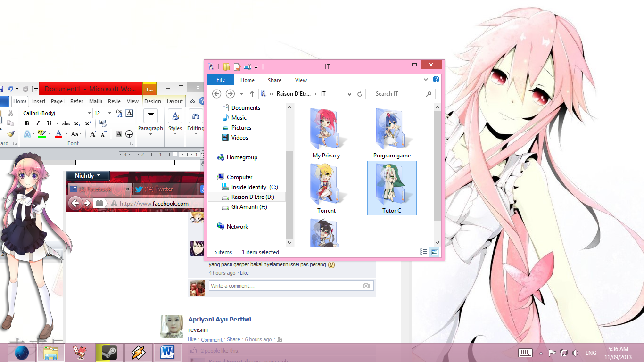Expand the font size dropdown showing 12
Screen dimensions: 644x362
(x=110, y=113)
